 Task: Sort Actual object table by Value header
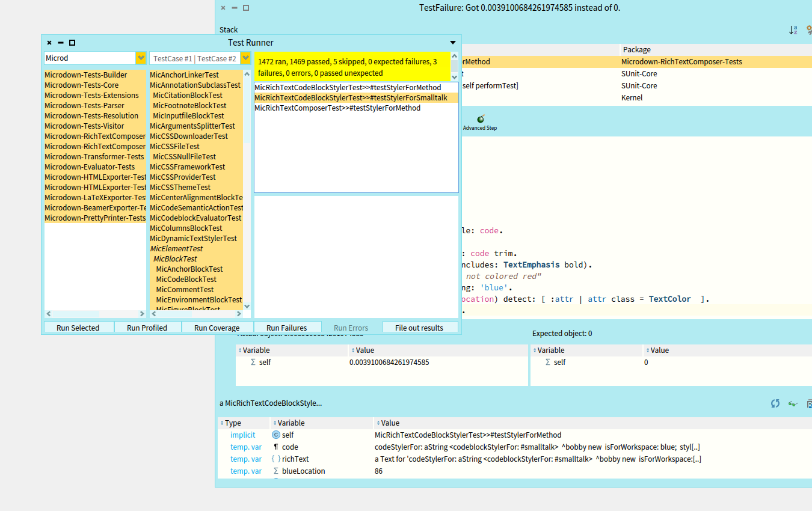click(437, 350)
